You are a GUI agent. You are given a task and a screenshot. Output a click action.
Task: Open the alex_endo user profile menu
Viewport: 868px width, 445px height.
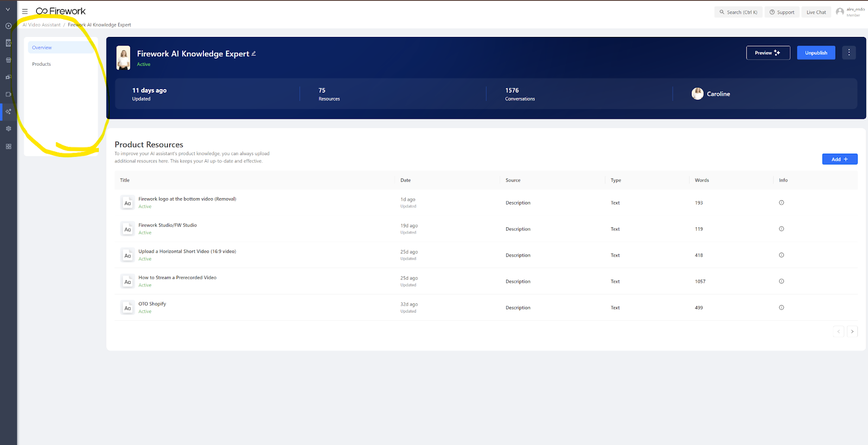(x=850, y=12)
